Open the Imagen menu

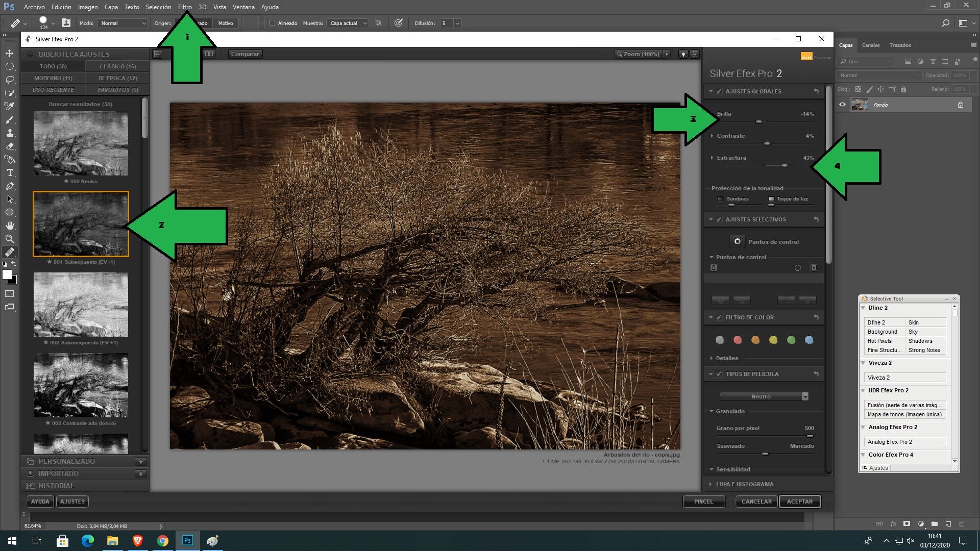click(88, 7)
